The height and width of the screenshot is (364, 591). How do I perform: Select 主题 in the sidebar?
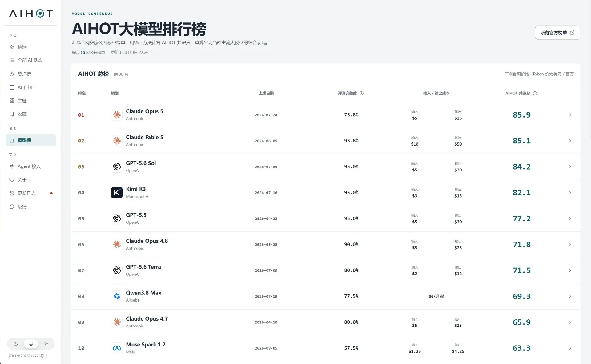(31, 101)
